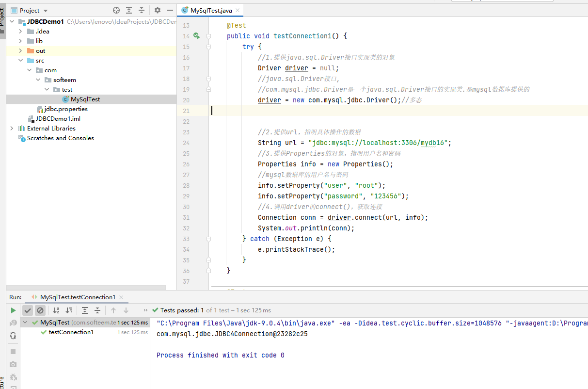Image resolution: width=588 pixels, height=389 pixels.
Task: Toggle fold end marker on line 36
Action: point(208,271)
